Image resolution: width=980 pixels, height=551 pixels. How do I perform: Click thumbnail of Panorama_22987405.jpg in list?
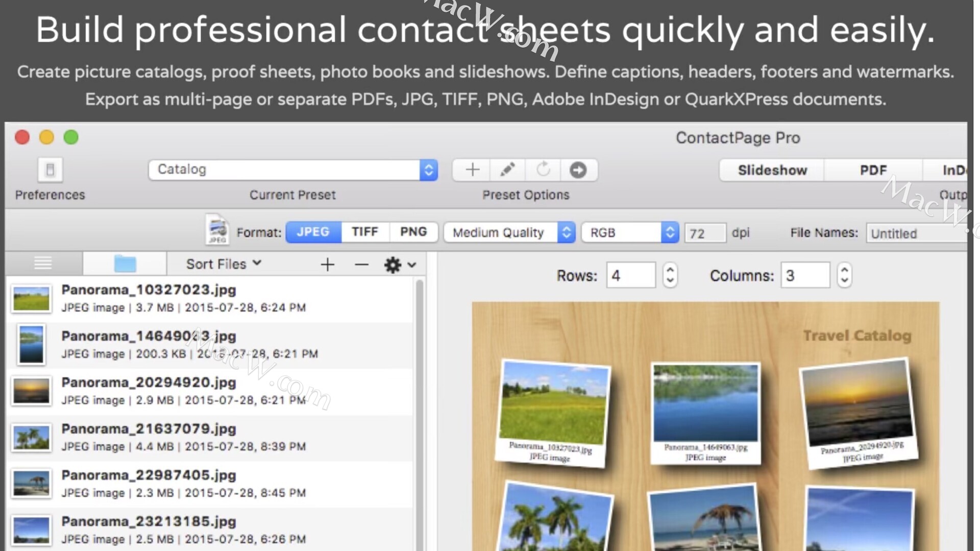point(31,484)
